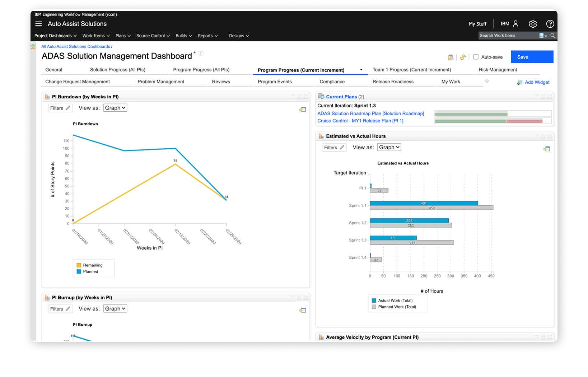Switch to the Problem Management tab
This screenshot has width=588, height=377.
click(x=161, y=82)
